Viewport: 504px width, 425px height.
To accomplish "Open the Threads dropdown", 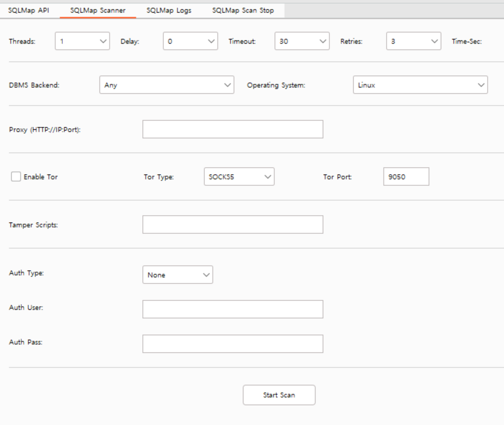I will 82,41.
